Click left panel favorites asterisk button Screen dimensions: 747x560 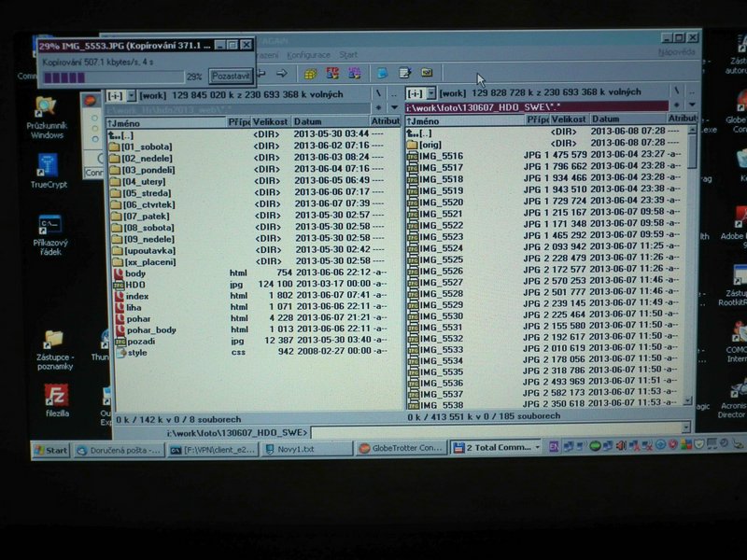pos(379,107)
